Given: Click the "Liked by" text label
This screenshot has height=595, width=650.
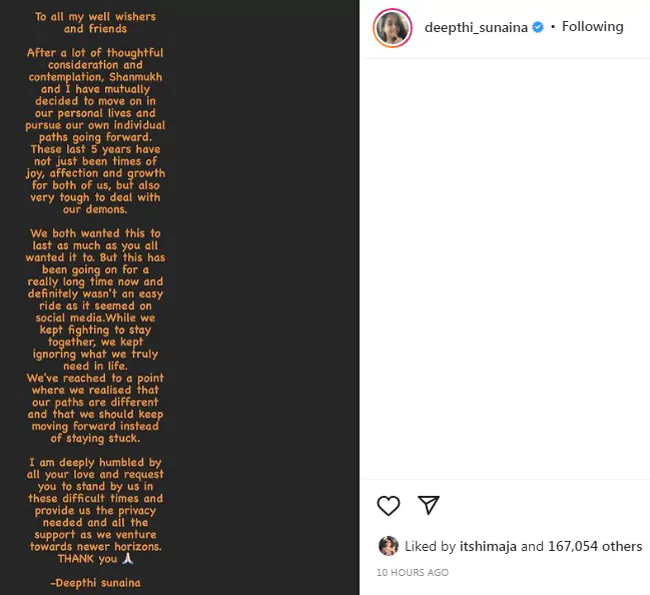Looking at the screenshot, I should pyautogui.click(x=430, y=546).
